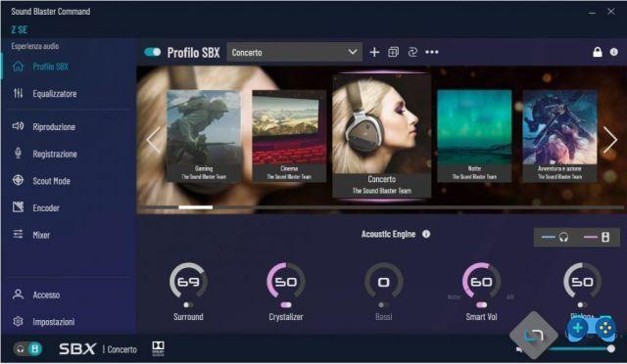Screen dimensions: 627x364
Task: Expand the Concerto profile dropdown
Action: pos(295,52)
